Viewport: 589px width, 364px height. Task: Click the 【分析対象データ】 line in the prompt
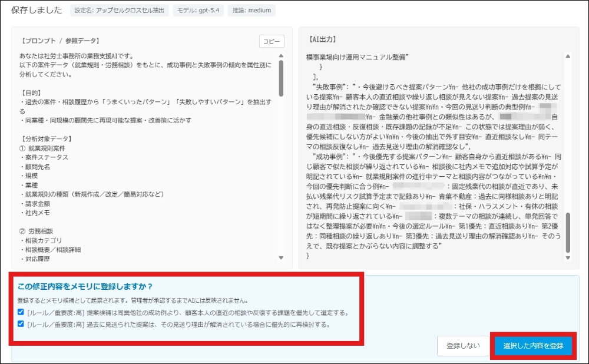click(x=47, y=138)
